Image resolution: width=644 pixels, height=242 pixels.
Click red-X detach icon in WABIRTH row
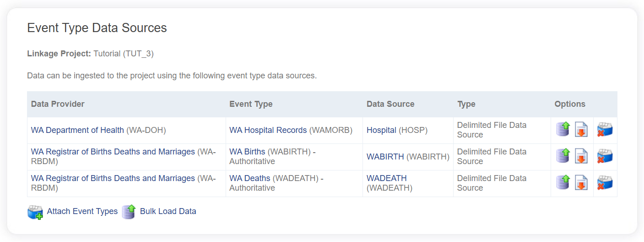coord(605,156)
